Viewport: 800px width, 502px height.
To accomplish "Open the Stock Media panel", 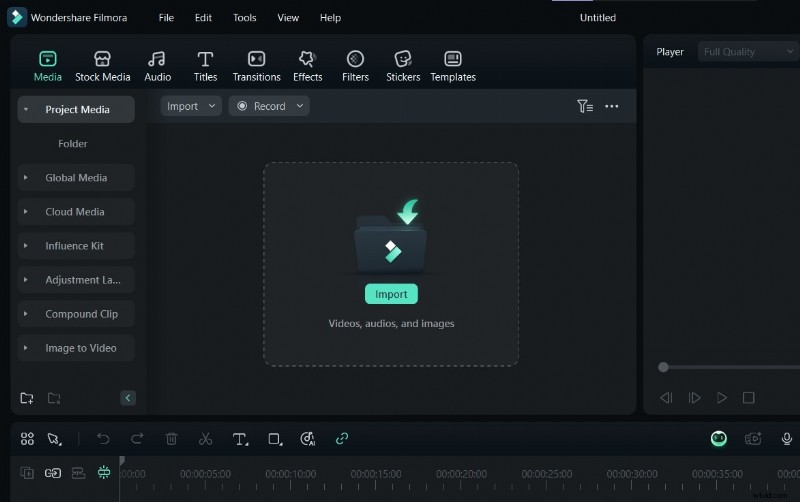I will click(102, 66).
